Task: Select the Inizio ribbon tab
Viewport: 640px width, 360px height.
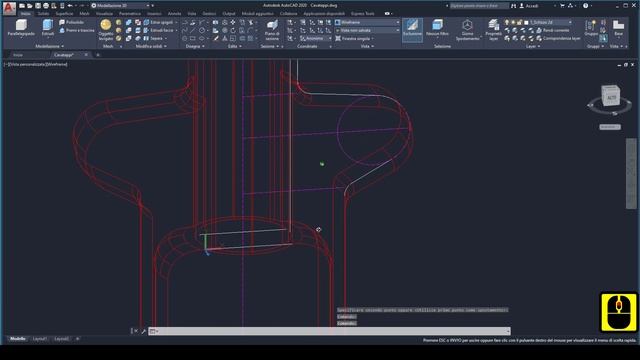Action: coord(25,13)
